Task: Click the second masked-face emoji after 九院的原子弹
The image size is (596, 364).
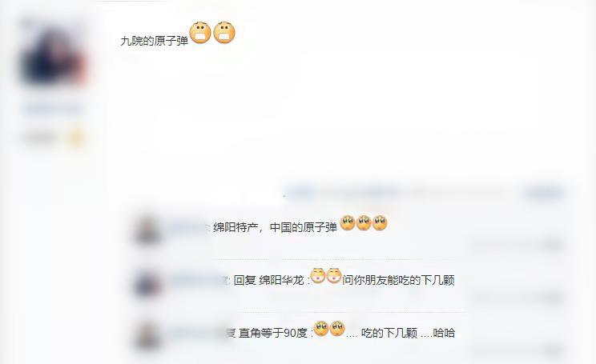Action: point(224,33)
